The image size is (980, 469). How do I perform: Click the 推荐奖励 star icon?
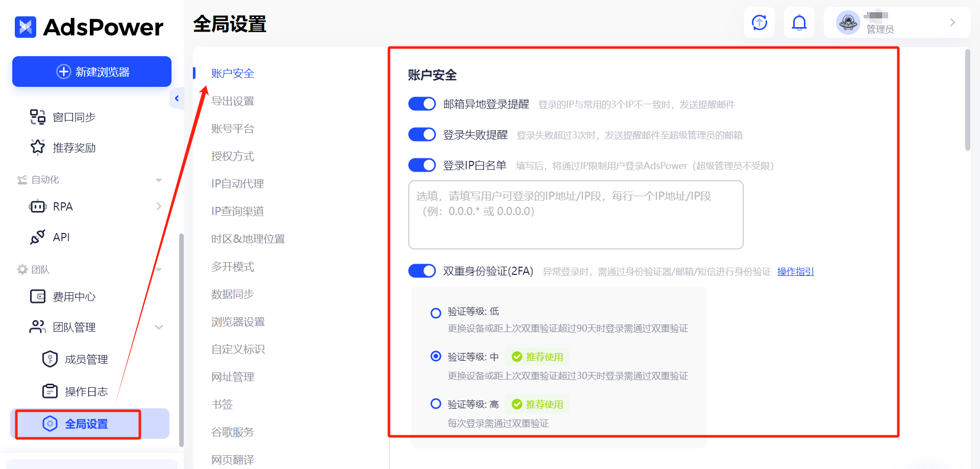coord(37,147)
